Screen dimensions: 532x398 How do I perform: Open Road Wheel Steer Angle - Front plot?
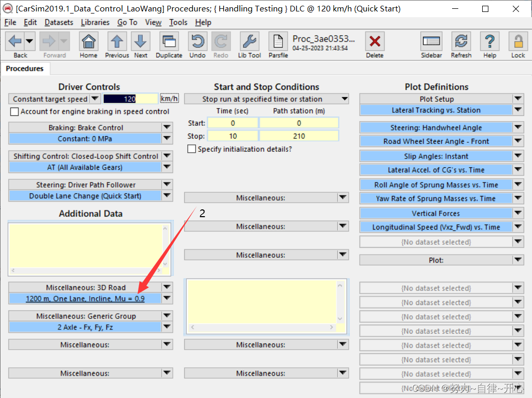(x=436, y=141)
